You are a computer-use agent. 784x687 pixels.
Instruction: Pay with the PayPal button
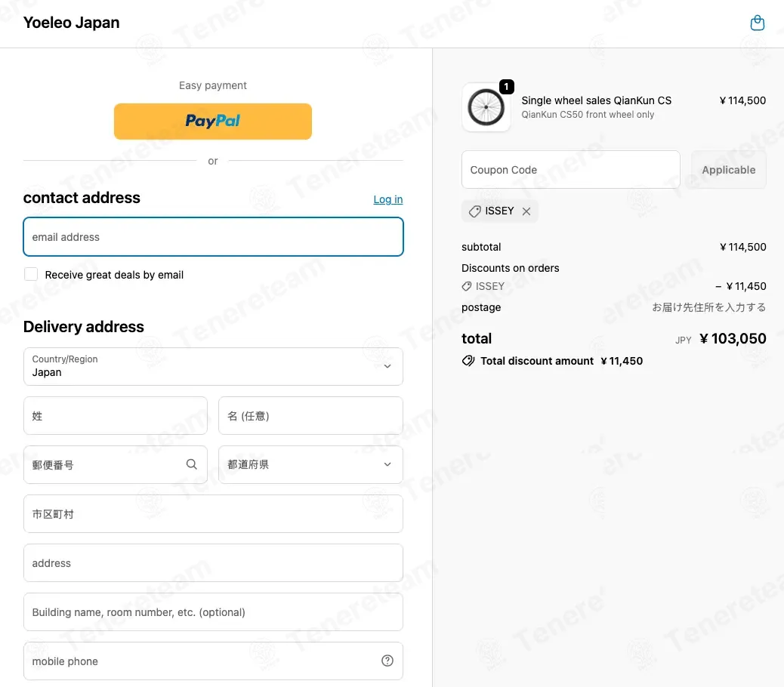[213, 122]
